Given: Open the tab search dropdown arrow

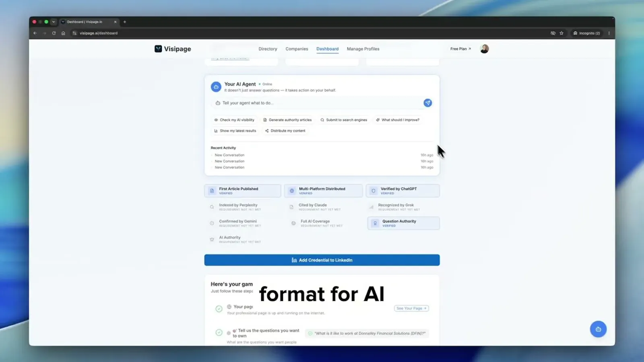Looking at the screenshot, I should 54,22.
